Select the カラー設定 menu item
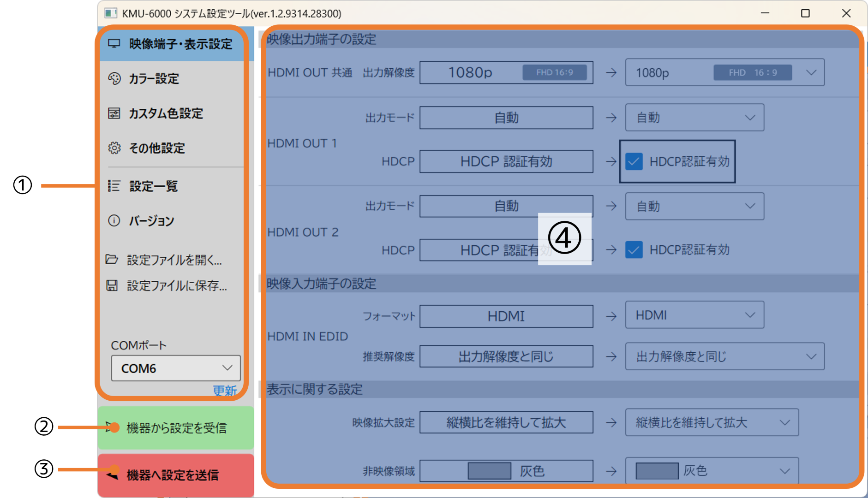 154,79
